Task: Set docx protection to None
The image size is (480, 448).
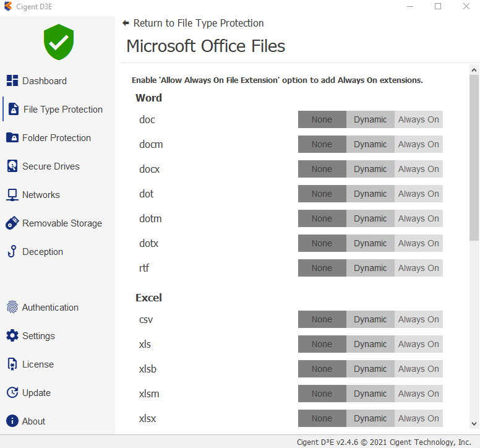Action: point(322,169)
